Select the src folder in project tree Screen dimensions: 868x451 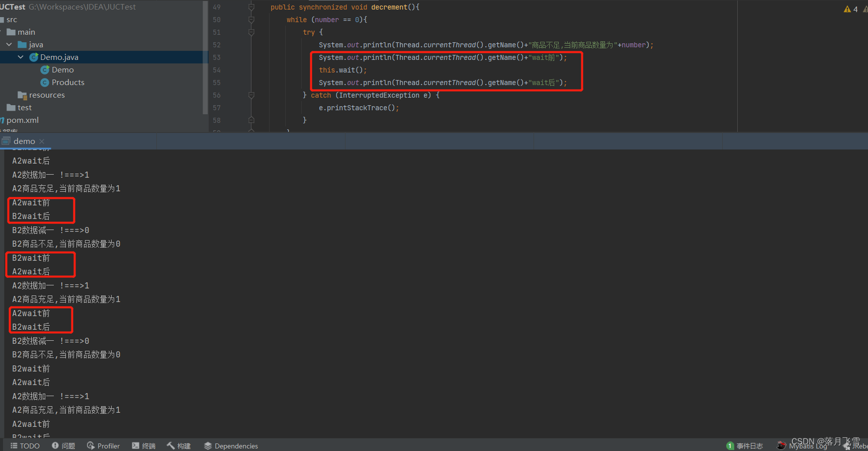point(12,20)
